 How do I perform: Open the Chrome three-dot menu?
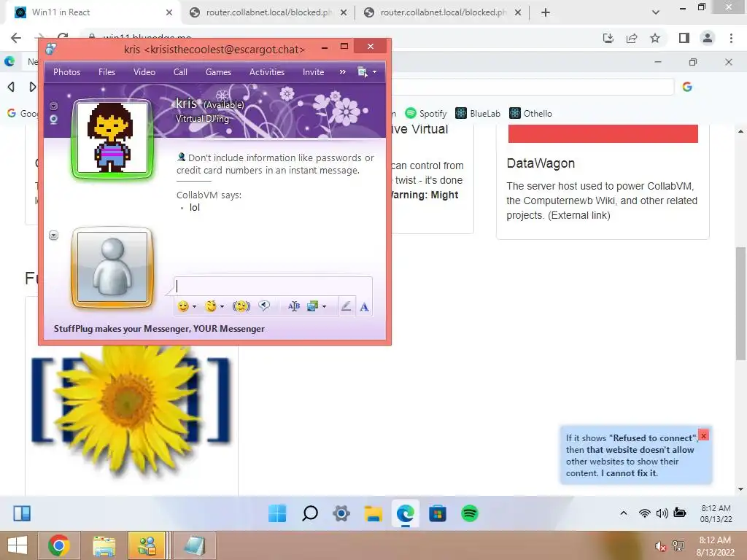(731, 38)
